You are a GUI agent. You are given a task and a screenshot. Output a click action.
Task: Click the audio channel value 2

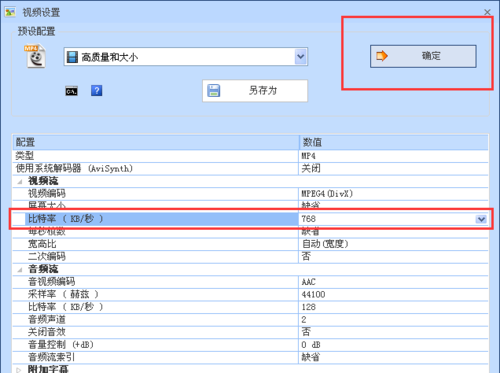(x=393, y=320)
